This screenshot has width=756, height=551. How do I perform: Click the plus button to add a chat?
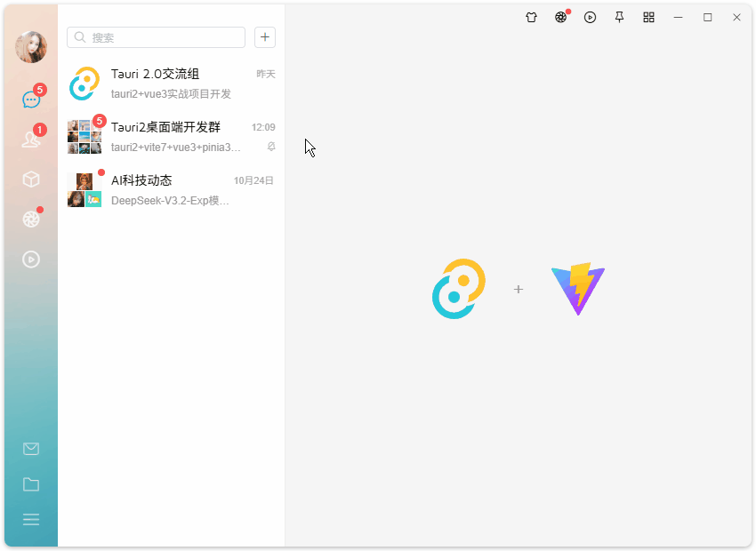coord(264,37)
